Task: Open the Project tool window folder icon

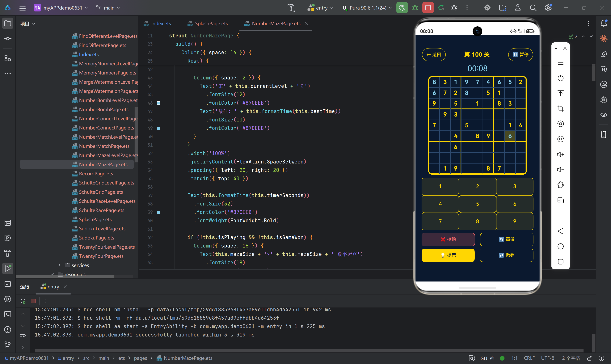Action: pos(8,23)
